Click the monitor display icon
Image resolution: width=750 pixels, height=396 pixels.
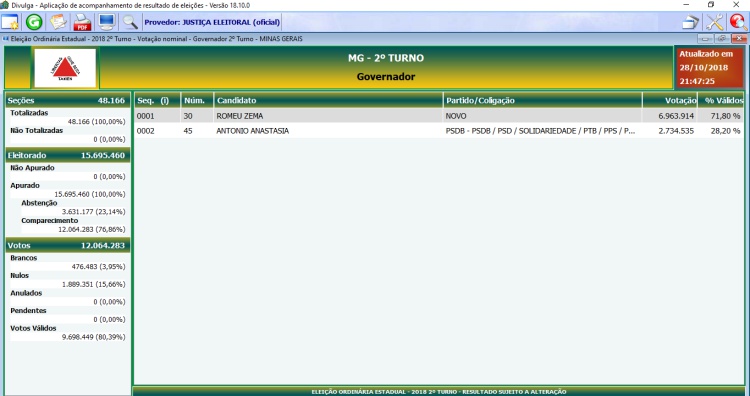tap(106, 22)
